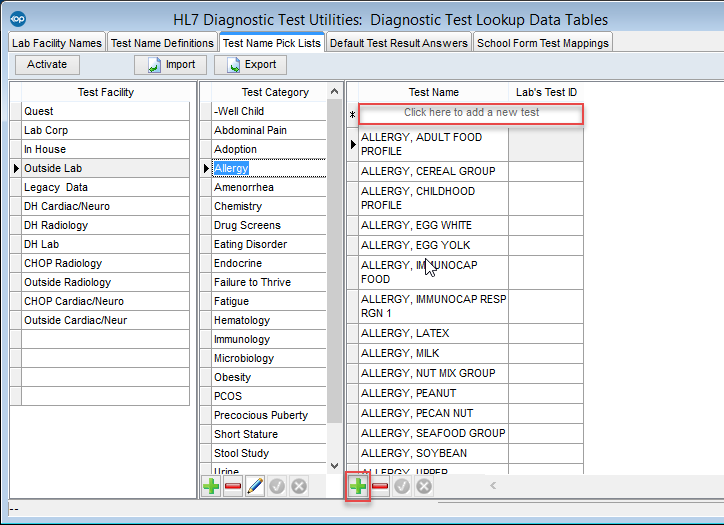Choose Failure to Thrive category
Viewport: 724px width, 525px height.
(x=269, y=282)
